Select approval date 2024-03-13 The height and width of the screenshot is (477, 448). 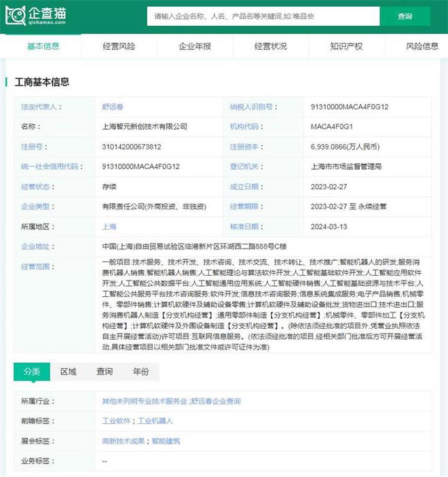329,227
